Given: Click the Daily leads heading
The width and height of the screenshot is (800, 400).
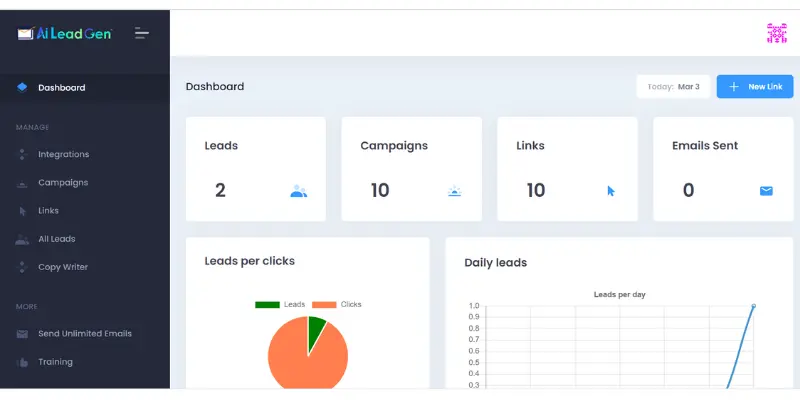Looking at the screenshot, I should point(495,263).
